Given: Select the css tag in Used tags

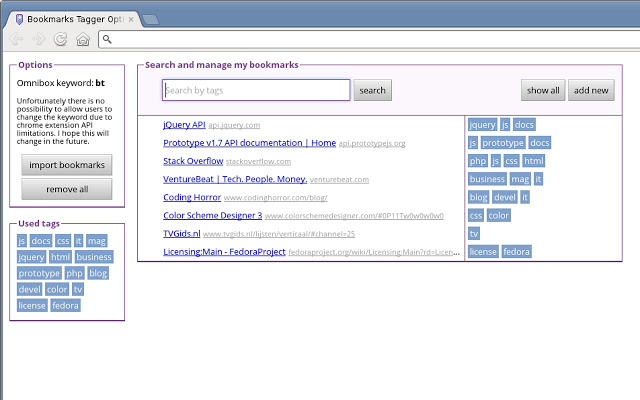Looking at the screenshot, I should (63, 241).
